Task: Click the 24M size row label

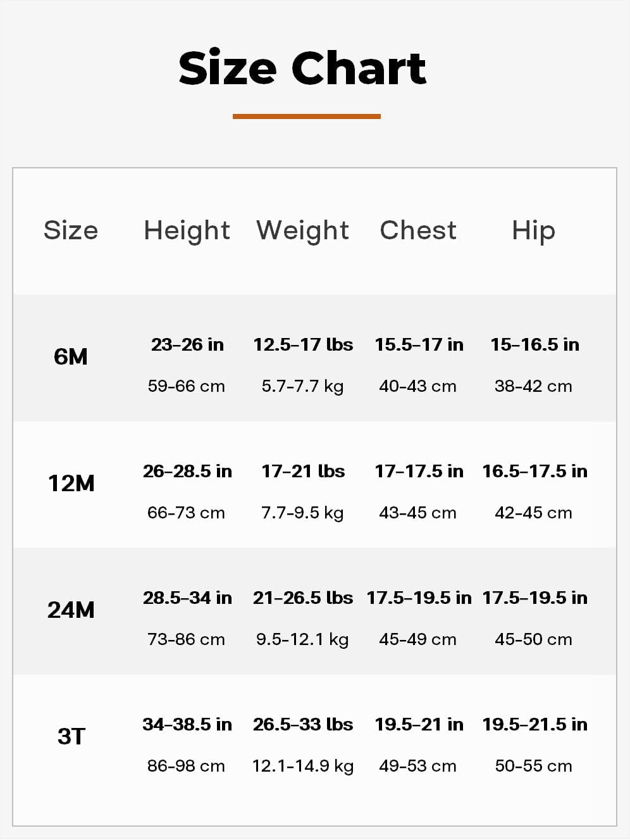Action: pyautogui.click(x=71, y=610)
